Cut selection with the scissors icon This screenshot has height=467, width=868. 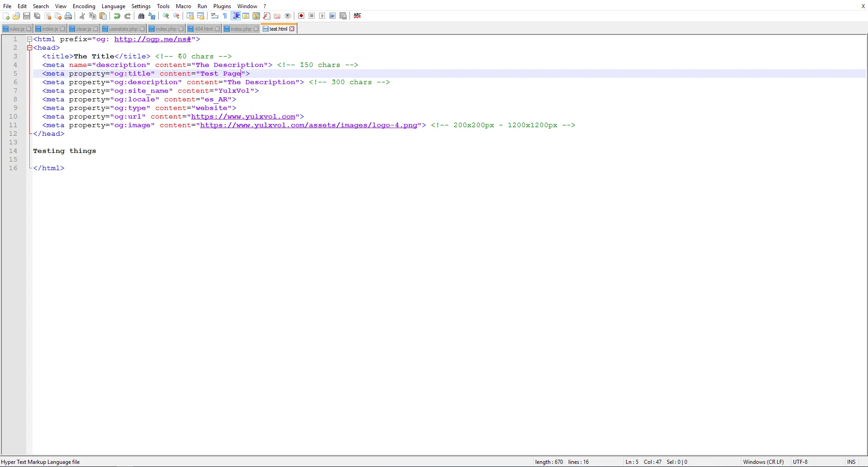[x=82, y=16]
